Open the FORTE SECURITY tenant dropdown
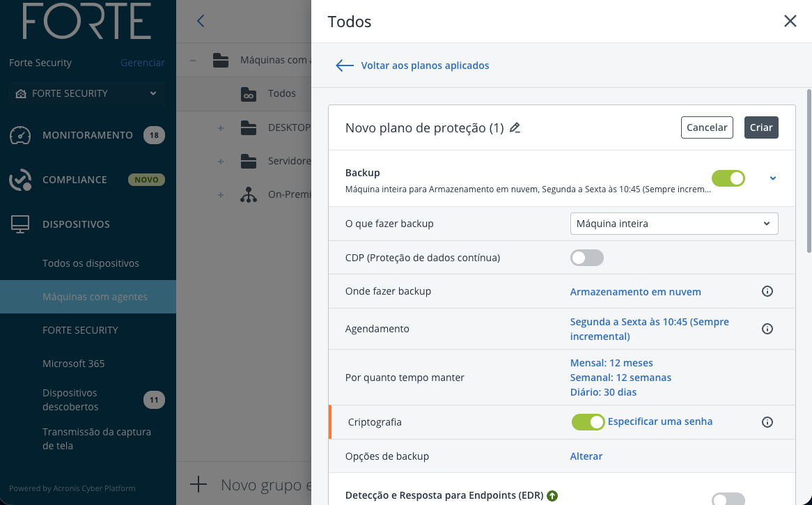This screenshot has height=505, width=812. click(x=87, y=94)
